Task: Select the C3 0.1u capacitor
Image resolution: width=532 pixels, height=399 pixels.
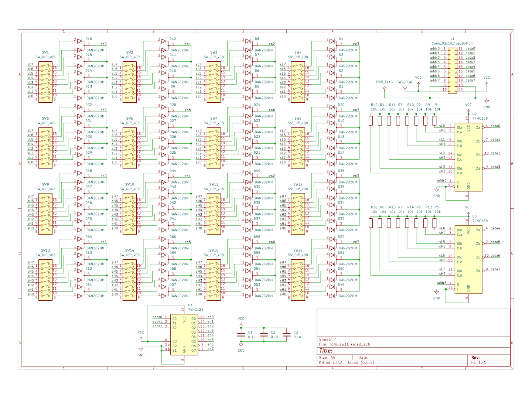Action: coord(286,334)
